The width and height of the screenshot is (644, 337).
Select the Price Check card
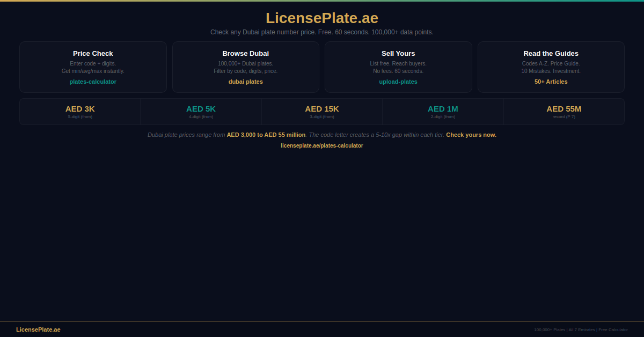[93, 67]
